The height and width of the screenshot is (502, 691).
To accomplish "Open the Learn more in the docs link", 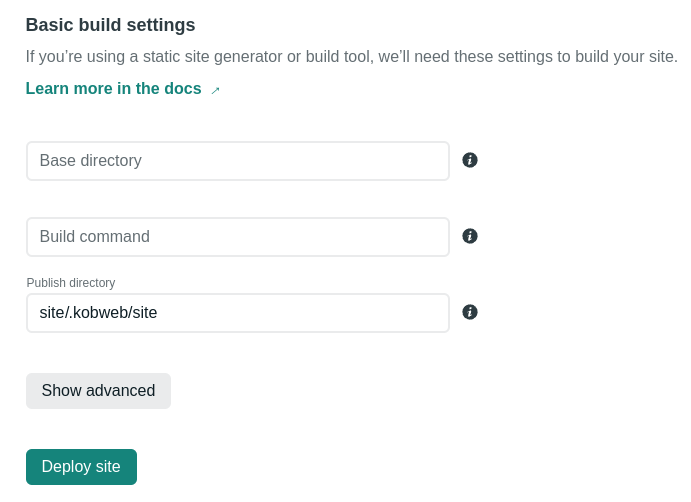I will click(114, 89).
